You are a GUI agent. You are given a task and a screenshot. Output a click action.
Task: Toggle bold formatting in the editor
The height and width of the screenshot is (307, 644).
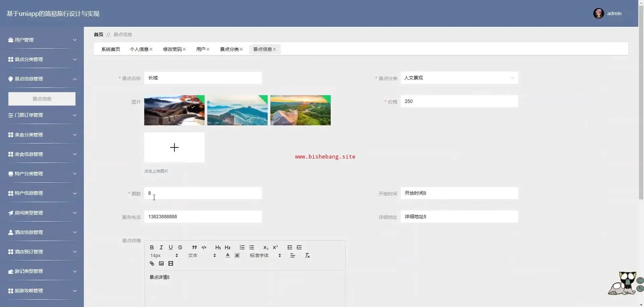(x=152, y=247)
